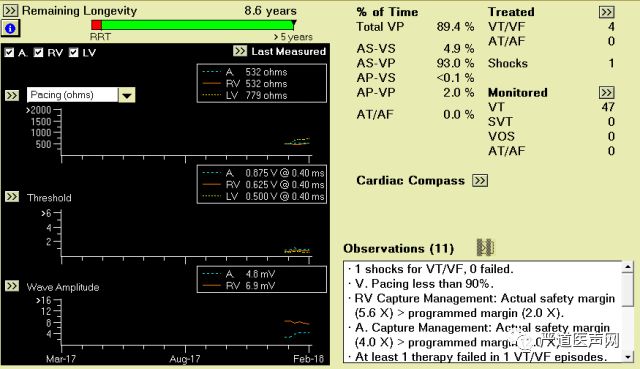Screen dimensions: 640x369
Task: Click AP-VS <0.1 % value
Action: 455,78
